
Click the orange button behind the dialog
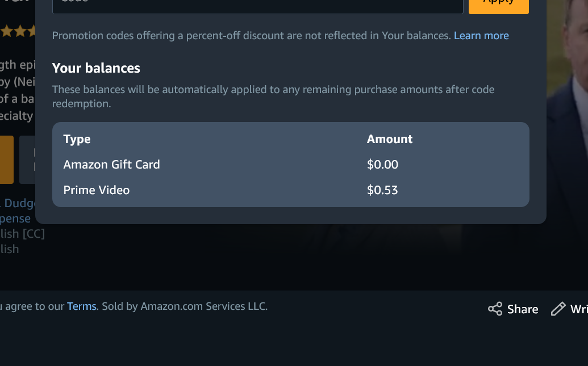click(x=6, y=159)
